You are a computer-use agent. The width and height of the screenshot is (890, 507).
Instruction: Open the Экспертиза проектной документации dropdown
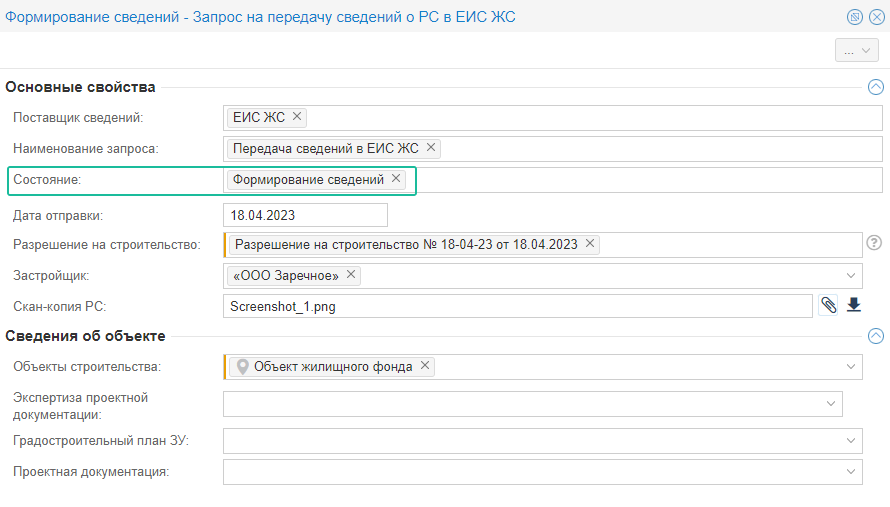click(831, 403)
